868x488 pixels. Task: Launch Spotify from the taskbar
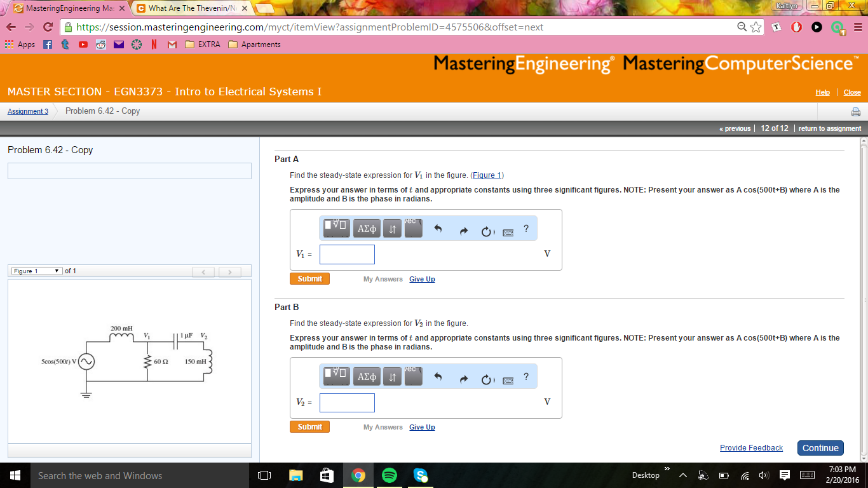coord(390,475)
